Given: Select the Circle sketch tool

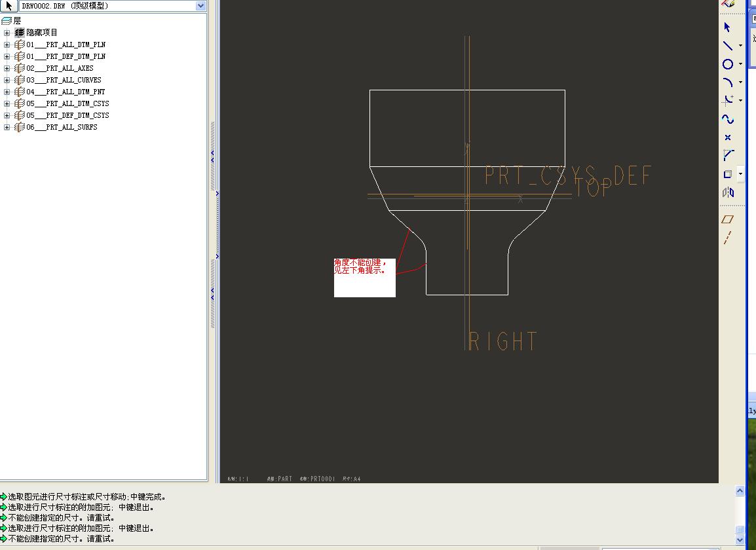Looking at the screenshot, I should coord(728,64).
